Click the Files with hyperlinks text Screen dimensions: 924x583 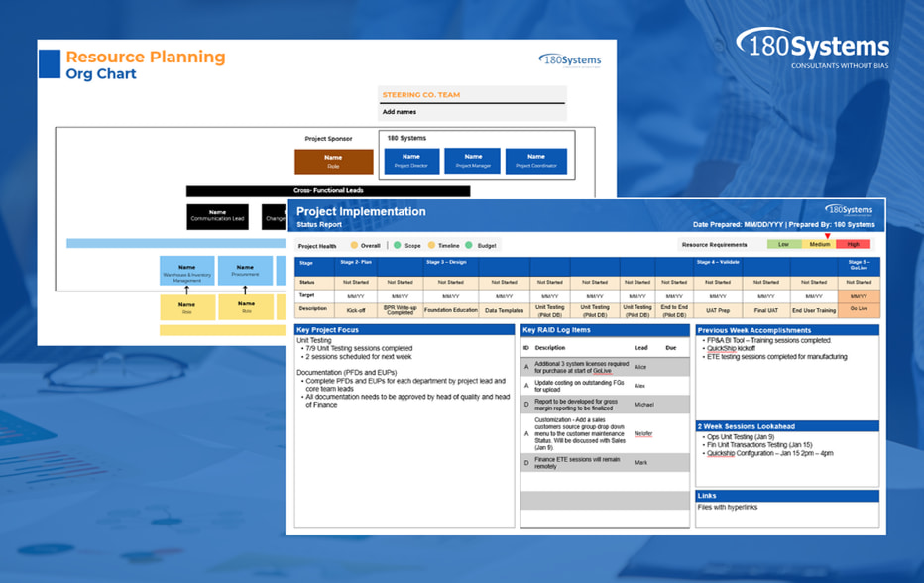tap(728, 507)
